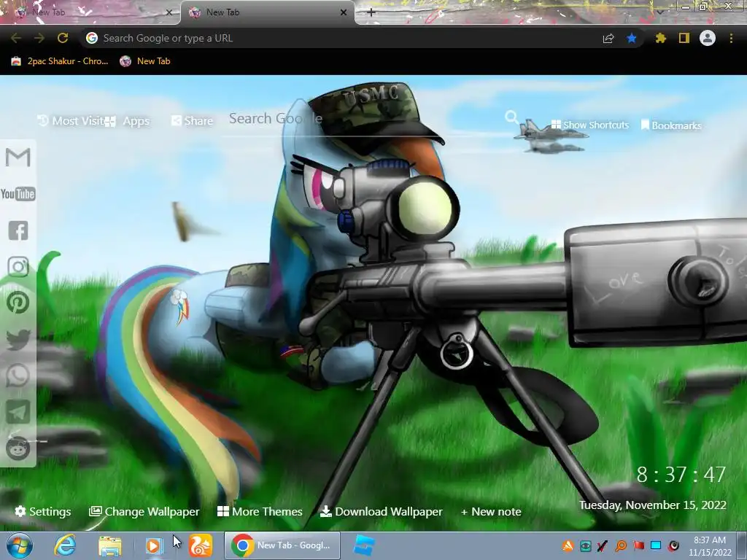Reload the page with refresh icon
Screen dimensions: 747x560
click(x=63, y=38)
